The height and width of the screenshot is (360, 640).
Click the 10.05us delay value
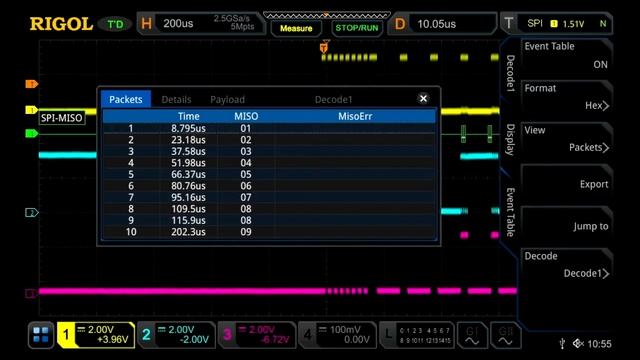click(436, 24)
